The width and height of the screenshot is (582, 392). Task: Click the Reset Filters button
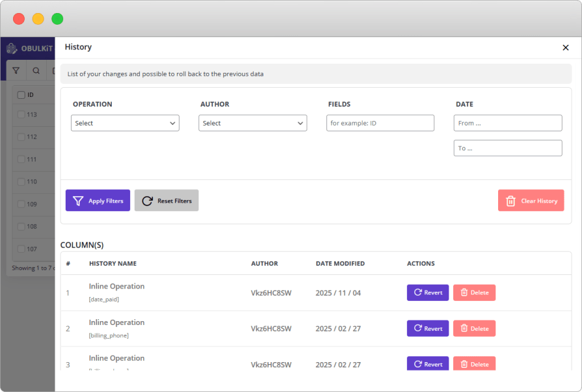[x=166, y=201]
